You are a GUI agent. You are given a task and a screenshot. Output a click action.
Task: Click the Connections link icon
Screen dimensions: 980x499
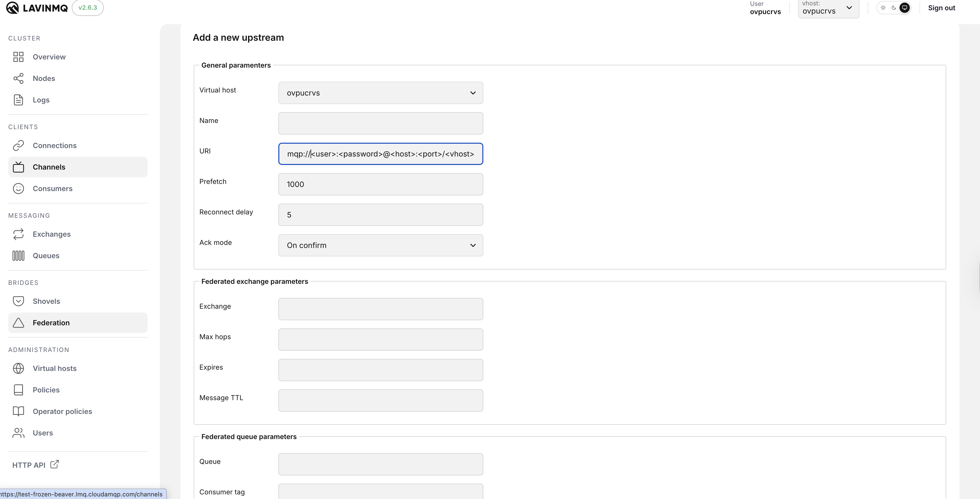(18, 146)
